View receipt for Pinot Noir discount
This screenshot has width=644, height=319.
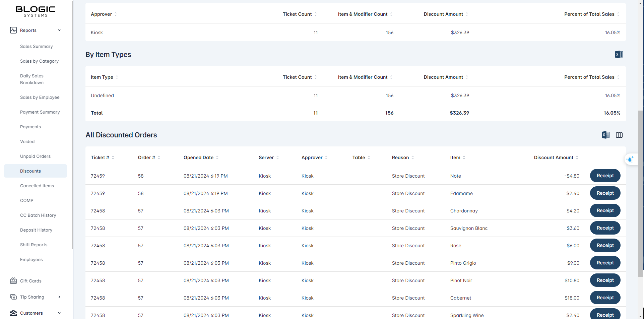point(605,280)
